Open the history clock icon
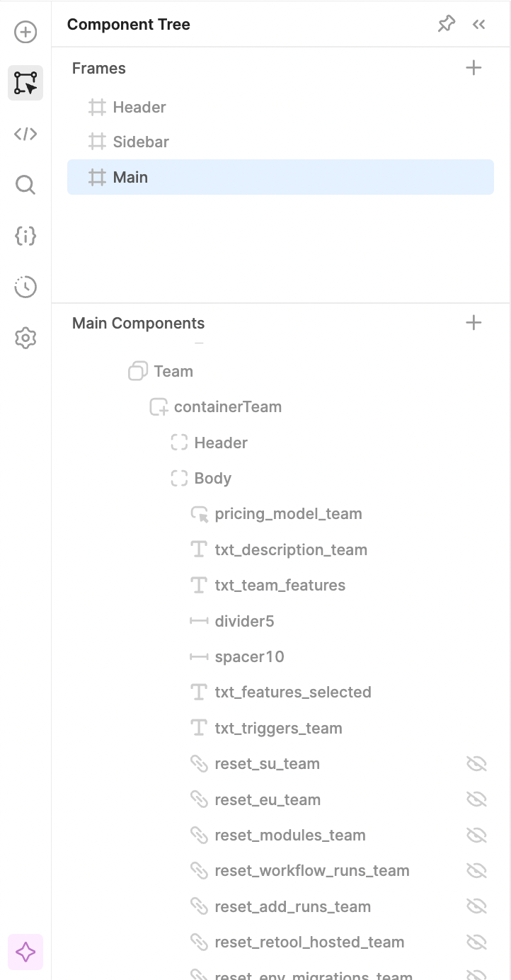Viewport: 511px width, 980px height. [25, 287]
